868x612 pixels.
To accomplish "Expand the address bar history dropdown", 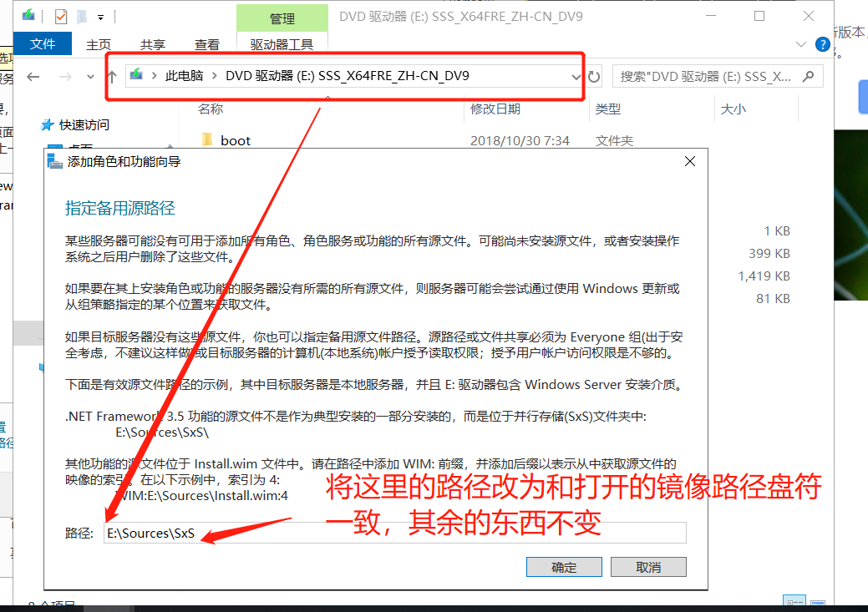I will point(575,77).
